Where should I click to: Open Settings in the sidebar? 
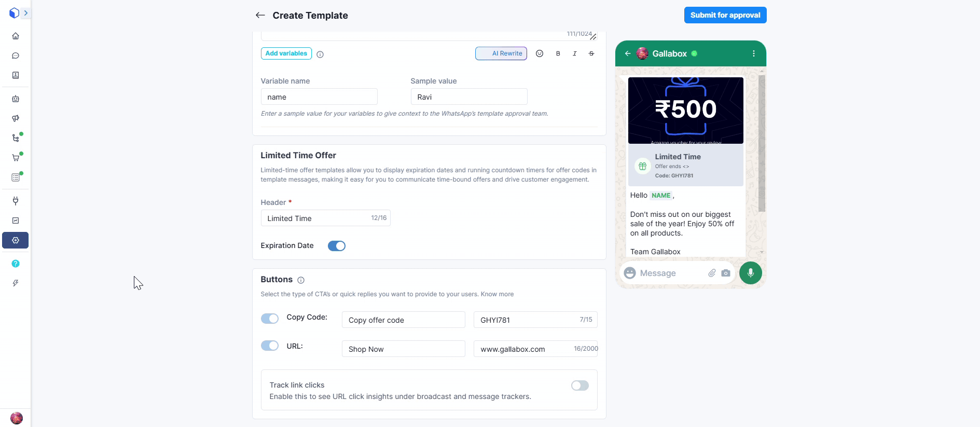pyautogui.click(x=16, y=240)
